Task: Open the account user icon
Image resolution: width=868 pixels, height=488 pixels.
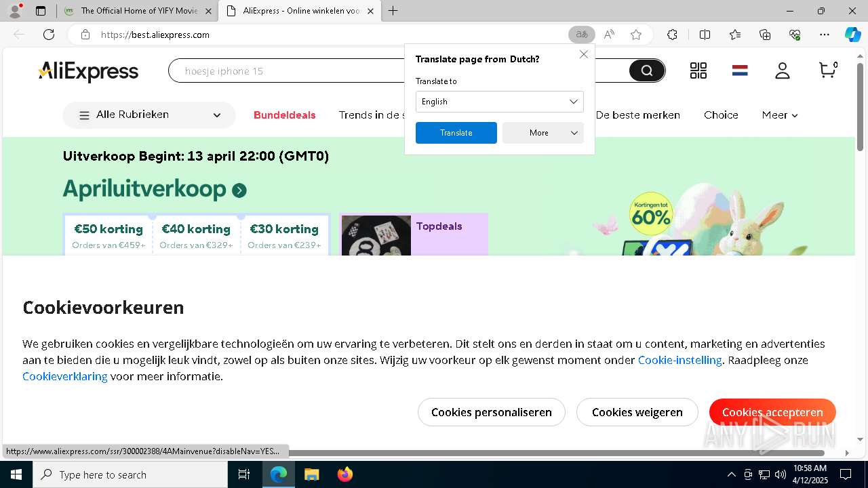Action: pyautogui.click(x=783, y=70)
